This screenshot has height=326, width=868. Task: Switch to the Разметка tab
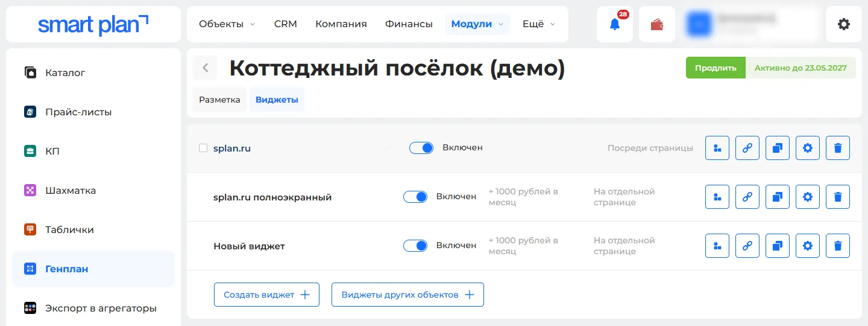219,100
